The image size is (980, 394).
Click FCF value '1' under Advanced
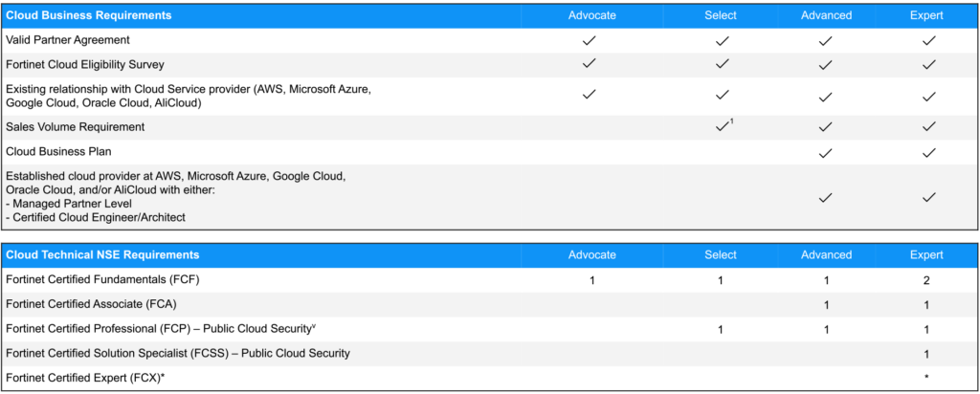[826, 280]
